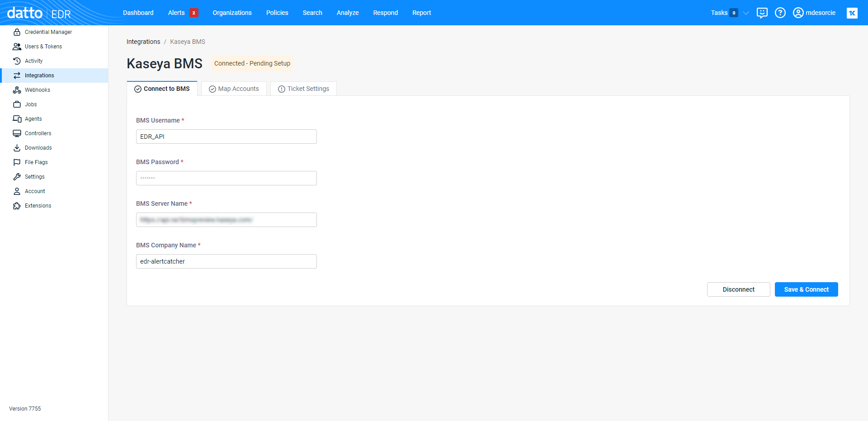This screenshot has width=868, height=421.
Task: Click the Users & Tokens people icon
Action: click(x=17, y=47)
